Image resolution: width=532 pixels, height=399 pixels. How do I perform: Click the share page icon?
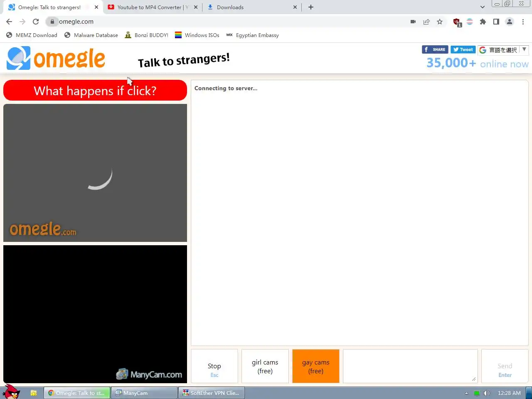pos(426,22)
